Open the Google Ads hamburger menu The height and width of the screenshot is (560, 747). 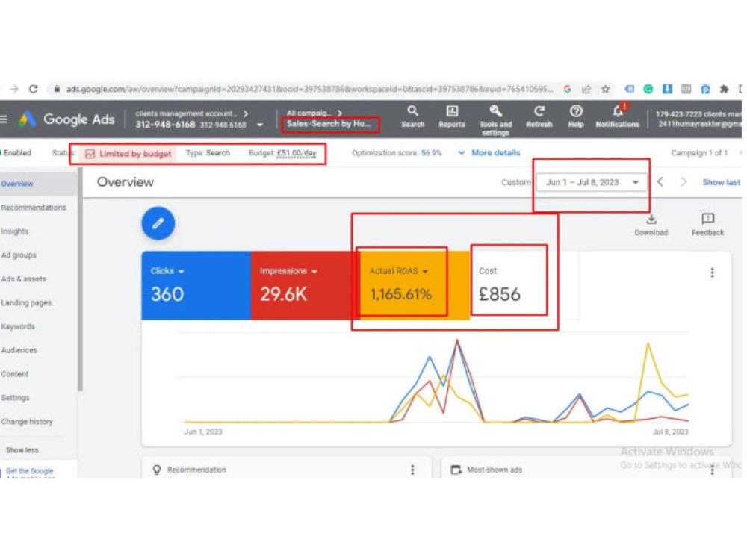pos(4,119)
